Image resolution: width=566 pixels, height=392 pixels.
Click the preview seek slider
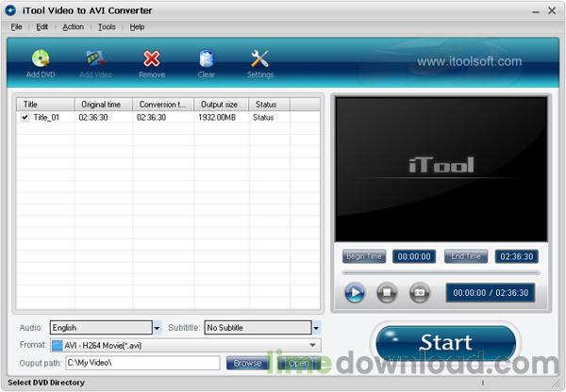(x=441, y=273)
